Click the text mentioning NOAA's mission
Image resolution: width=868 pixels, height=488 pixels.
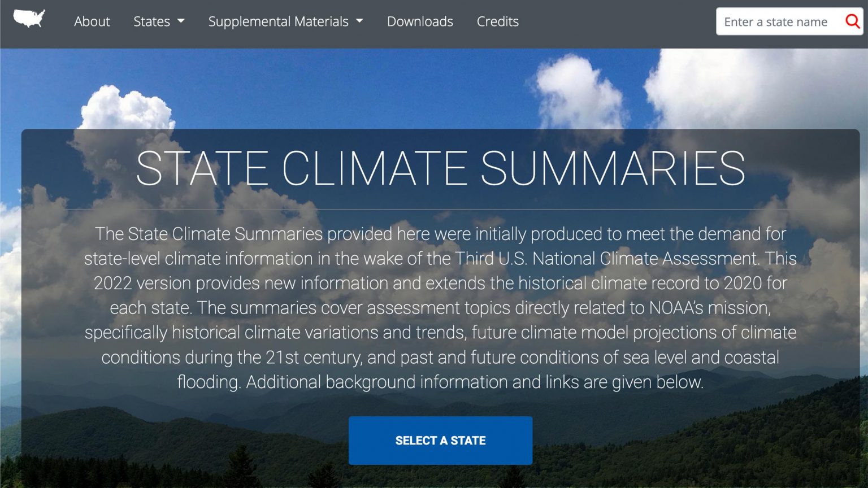710,308
